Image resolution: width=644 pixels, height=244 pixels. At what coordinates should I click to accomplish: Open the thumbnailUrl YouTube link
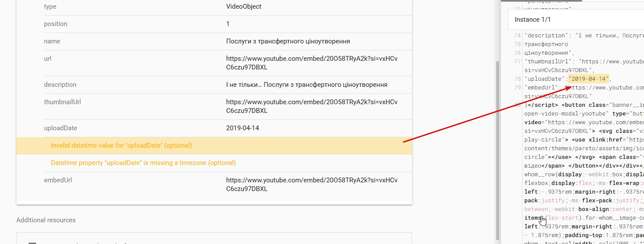311,106
